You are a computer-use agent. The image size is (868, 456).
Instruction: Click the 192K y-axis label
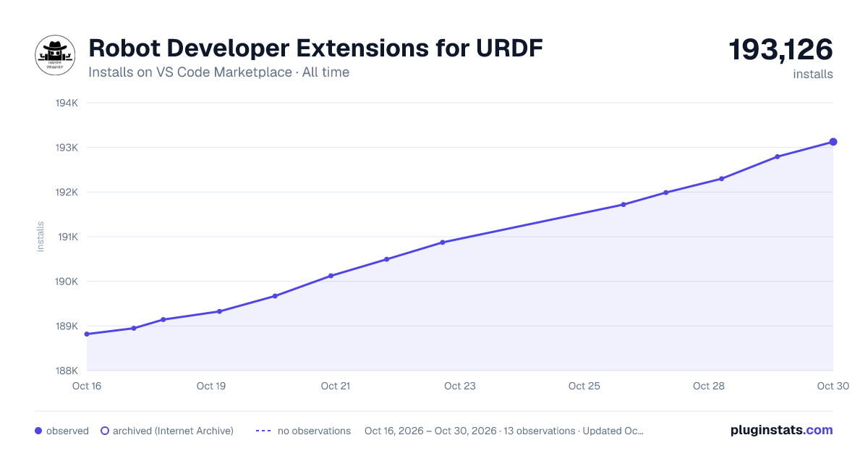click(x=67, y=193)
